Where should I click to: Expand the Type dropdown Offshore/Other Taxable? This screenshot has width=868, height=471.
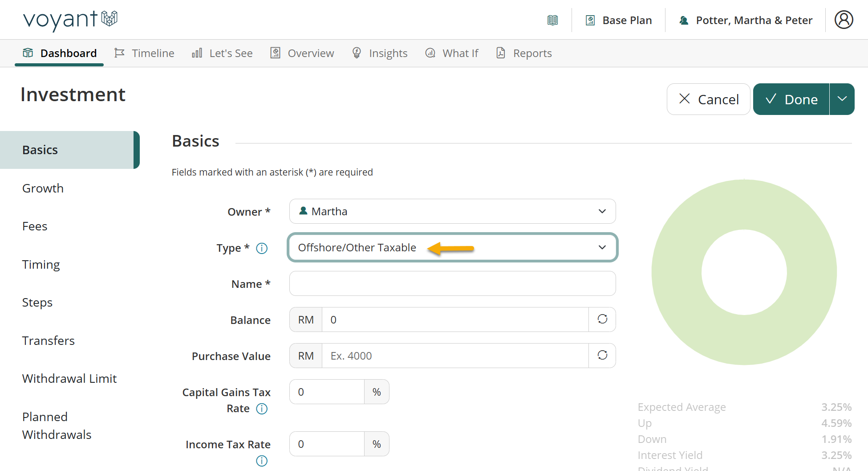452,247
